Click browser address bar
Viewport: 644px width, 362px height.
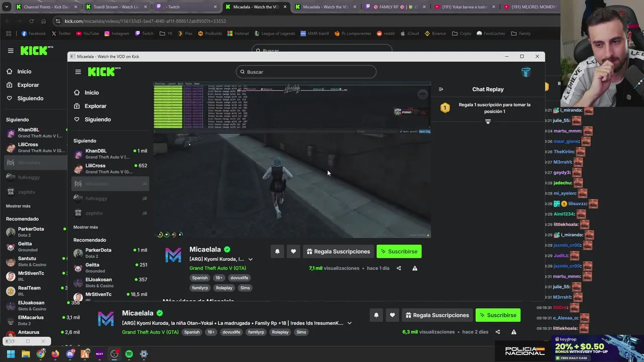[x=282, y=21]
